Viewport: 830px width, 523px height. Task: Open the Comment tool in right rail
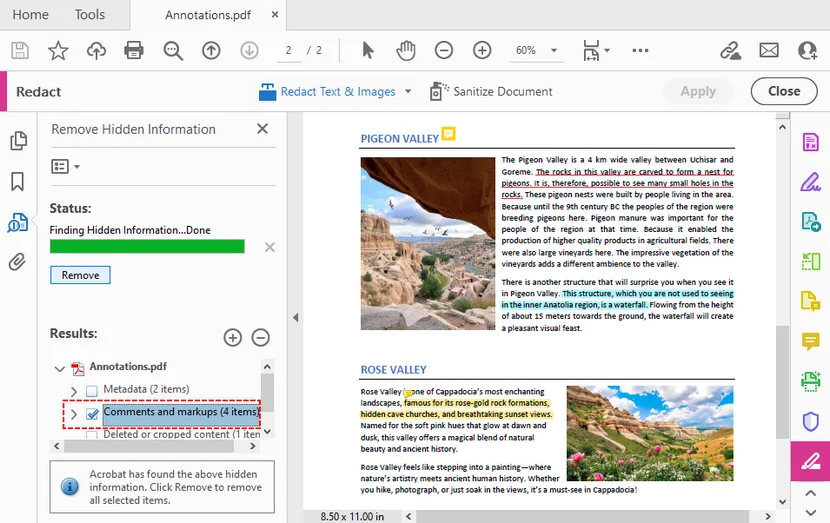pyautogui.click(x=810, y=341)
